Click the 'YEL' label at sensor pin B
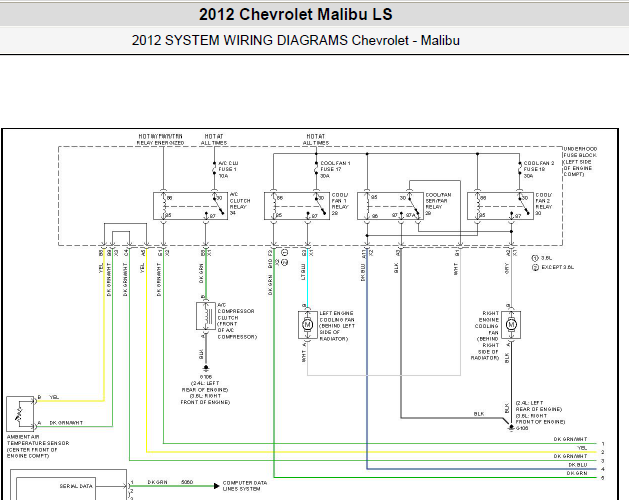 54,397
